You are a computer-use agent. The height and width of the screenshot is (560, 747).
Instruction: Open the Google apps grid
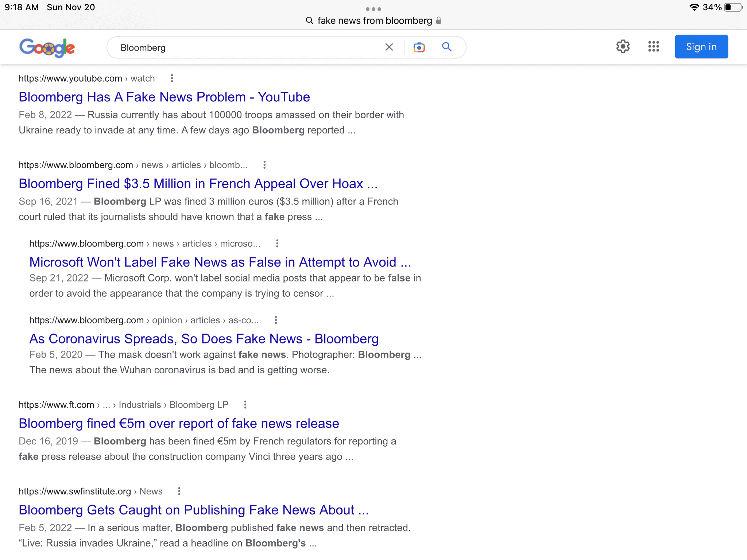point(654,47)
